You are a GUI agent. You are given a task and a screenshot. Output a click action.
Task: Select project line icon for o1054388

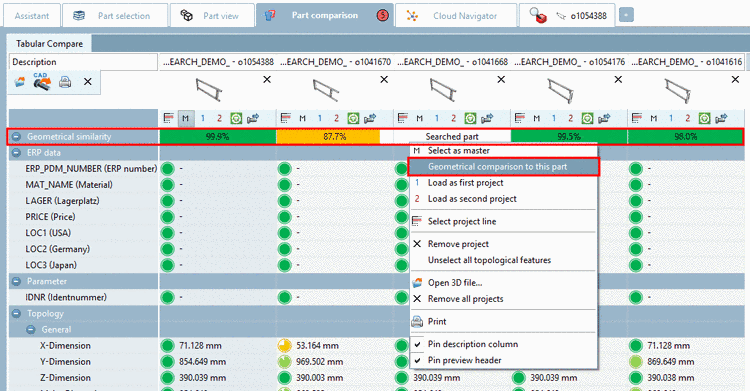(x=168, y=118)
